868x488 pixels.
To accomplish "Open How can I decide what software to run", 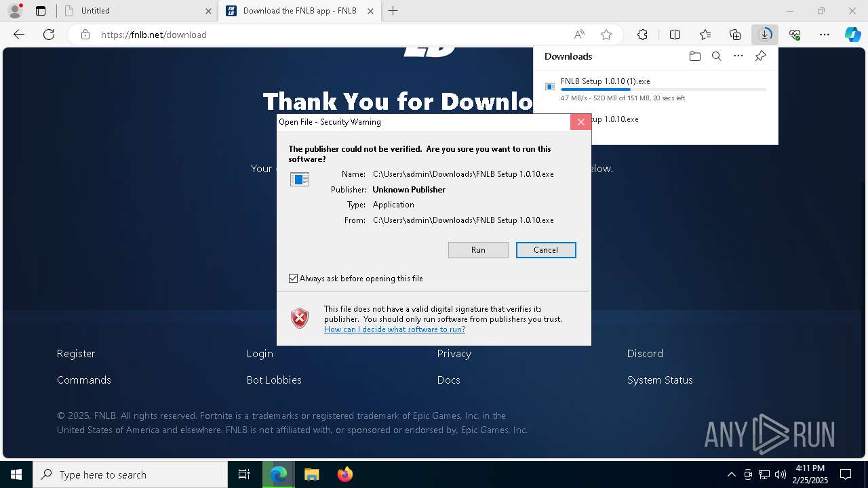I will [395, 329].
